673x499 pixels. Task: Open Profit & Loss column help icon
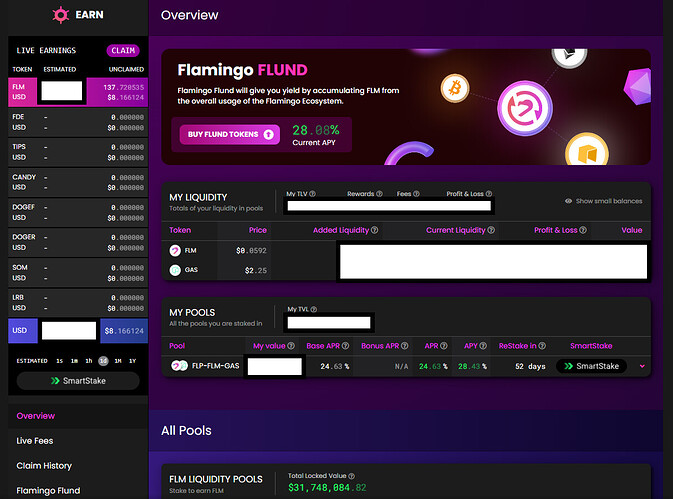click(x=583, y=230)
